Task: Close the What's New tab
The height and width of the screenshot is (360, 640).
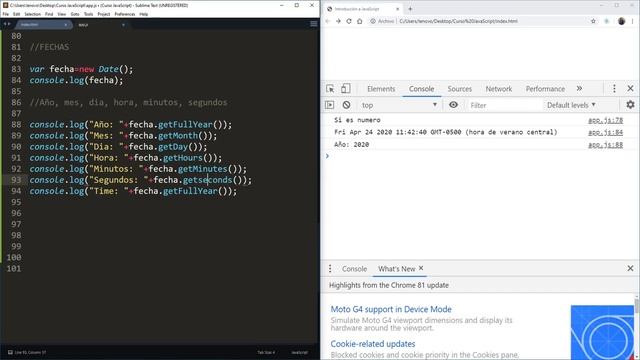Action: click(x=421, y=268)
